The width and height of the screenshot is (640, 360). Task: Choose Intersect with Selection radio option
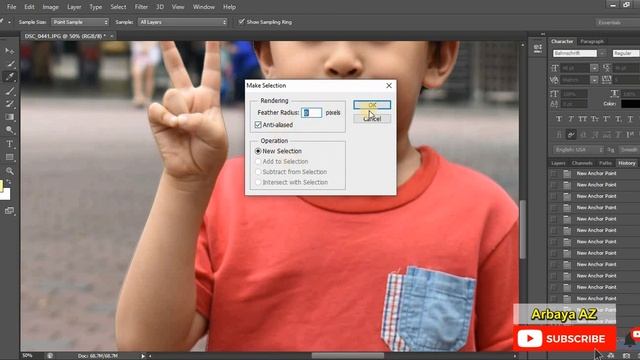click(258, 182)
